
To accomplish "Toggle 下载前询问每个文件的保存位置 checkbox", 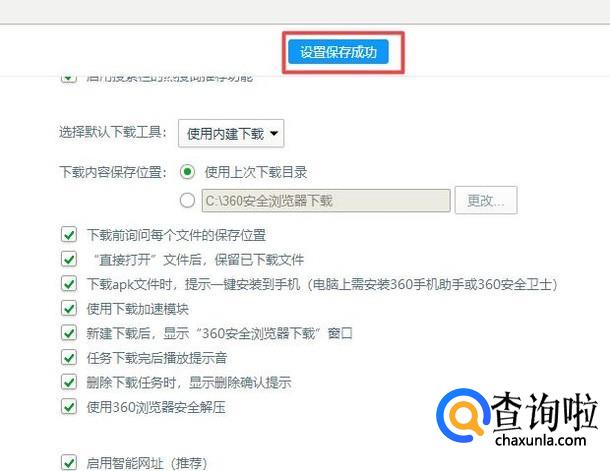I will click(69, 235).
